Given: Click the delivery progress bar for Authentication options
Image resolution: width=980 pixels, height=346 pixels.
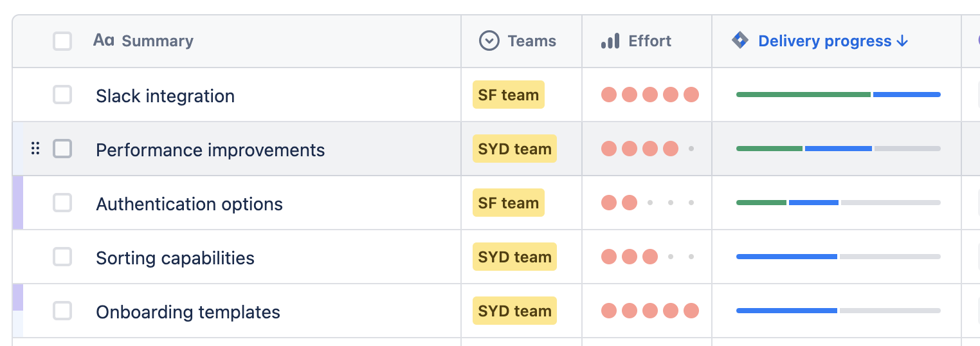Looking at the screenshot, I should (x=839, y=203).
